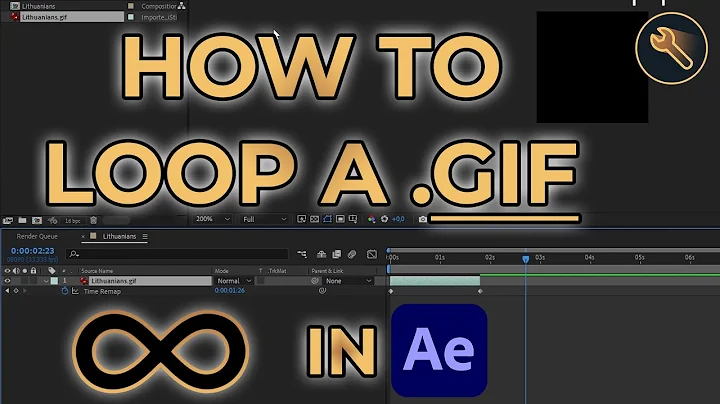The image size is (720, 404).
Task: Click the Audio column header icon
Action: 16,271
